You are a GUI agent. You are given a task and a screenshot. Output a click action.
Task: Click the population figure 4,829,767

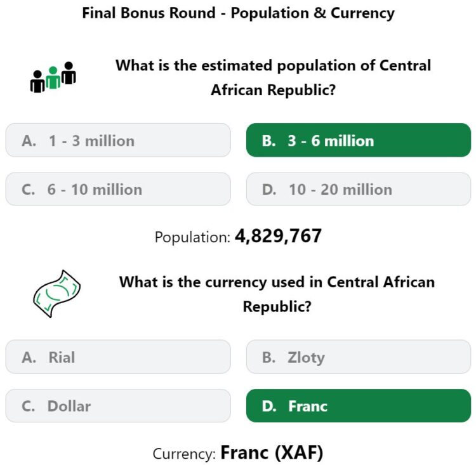[x=278, y=236]
